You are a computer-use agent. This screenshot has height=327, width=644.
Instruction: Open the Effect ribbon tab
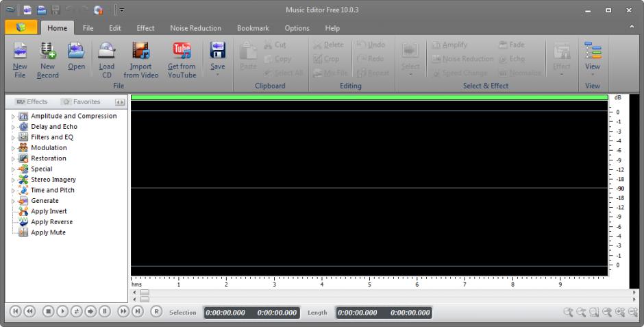click(x=145, y=28)
